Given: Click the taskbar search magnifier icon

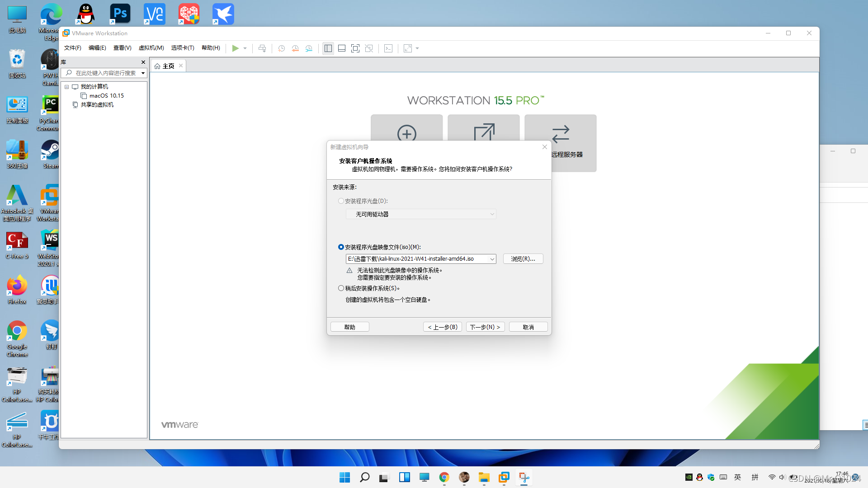Looking at the screenshot, I should pyautogui.click(x=364, y=477).
